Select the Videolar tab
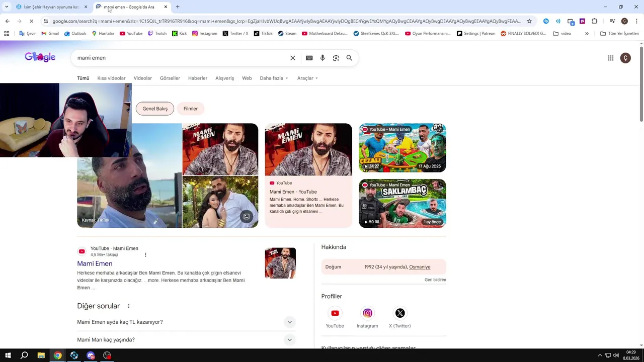The image size is (644, 362). tap(143, 78)
